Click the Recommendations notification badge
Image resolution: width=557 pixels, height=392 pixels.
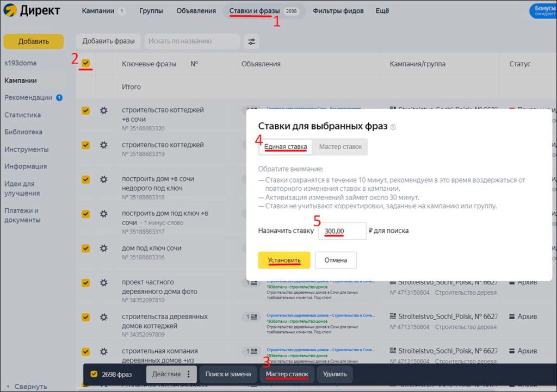tap(59, 98)
